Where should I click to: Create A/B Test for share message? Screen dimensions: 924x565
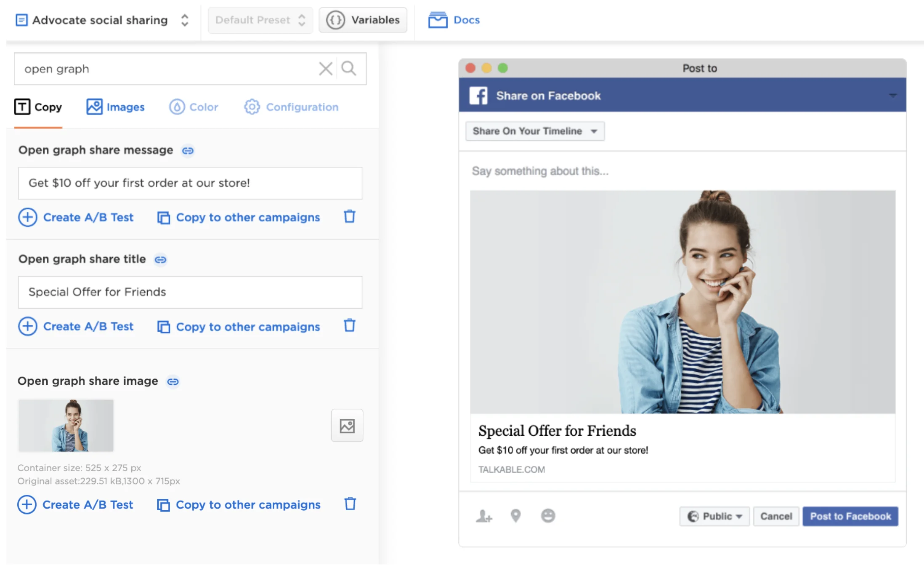pos(76,217)
